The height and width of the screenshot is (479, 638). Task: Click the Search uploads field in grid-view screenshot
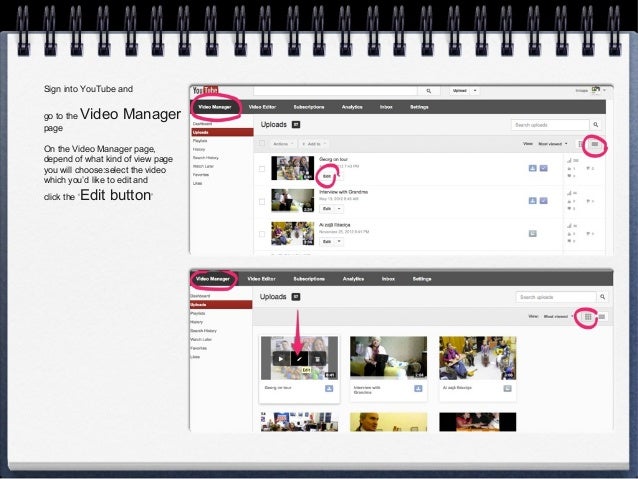(556, 297)
